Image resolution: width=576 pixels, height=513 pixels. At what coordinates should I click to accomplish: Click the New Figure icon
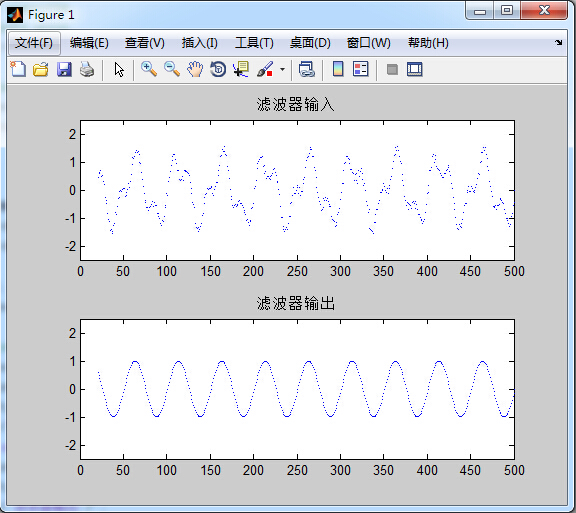(18, 69)
